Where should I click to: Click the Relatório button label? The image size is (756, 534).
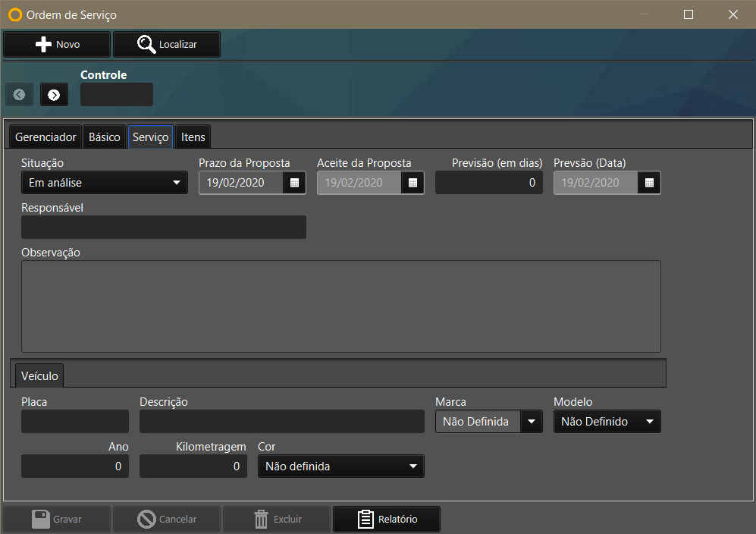(398, 519)
